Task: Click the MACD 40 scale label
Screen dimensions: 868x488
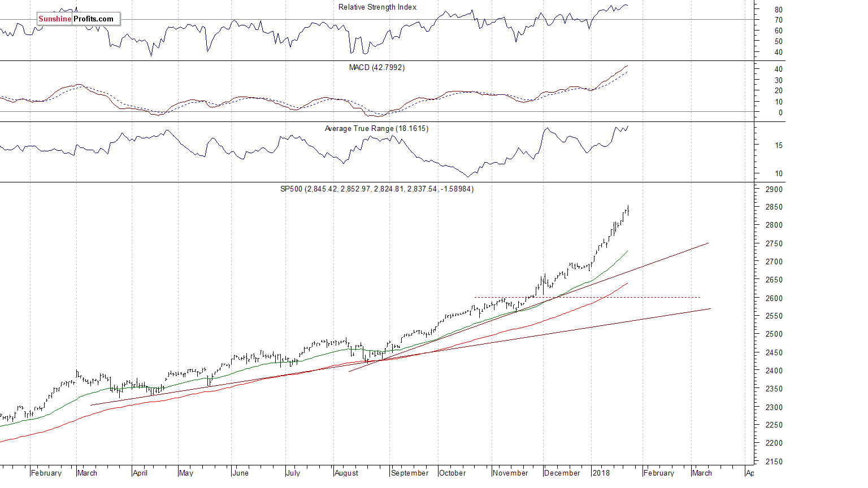Action: pyautogui.click(x=779, y=69)
